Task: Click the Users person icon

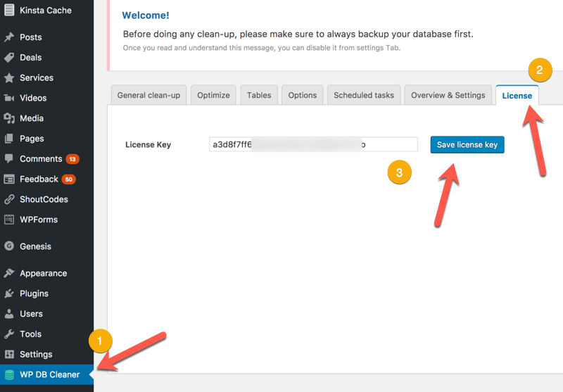Action: click(x=9, y=314)
